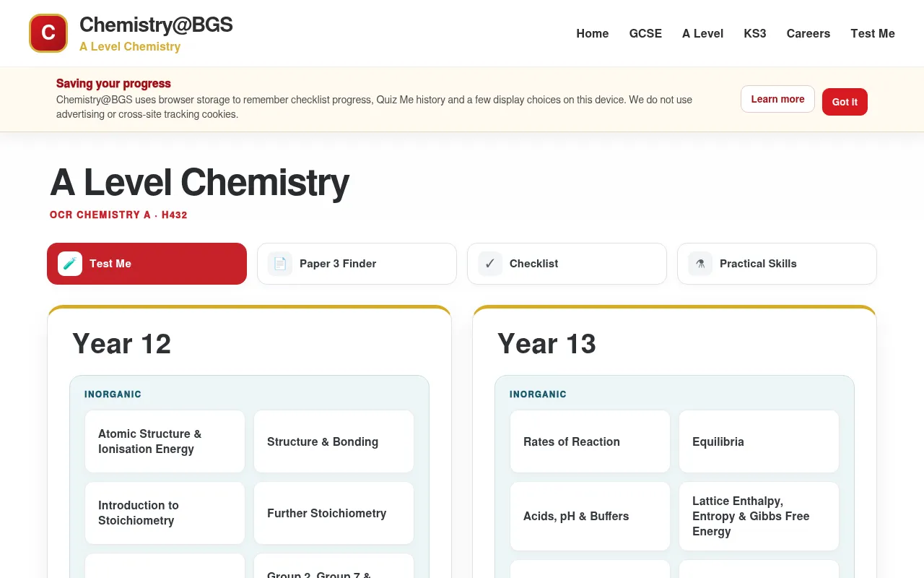Open the Rates of Reaction topic

pos(590,441)
